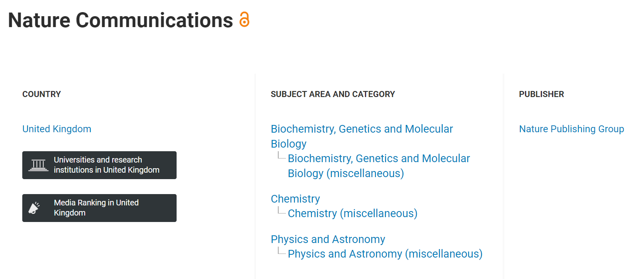Image resolution: width=644 pixels, height=279 pixels.
Task: Select the Chemistry (miscellaneous) category
Action: tap(352, 213)
